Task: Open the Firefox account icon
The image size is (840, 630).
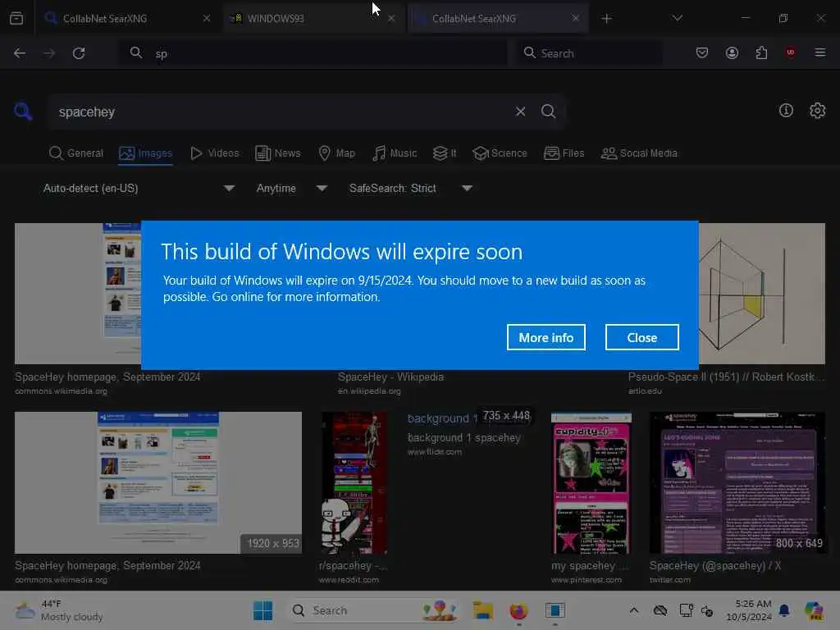Action: click(x=732, y=52)
